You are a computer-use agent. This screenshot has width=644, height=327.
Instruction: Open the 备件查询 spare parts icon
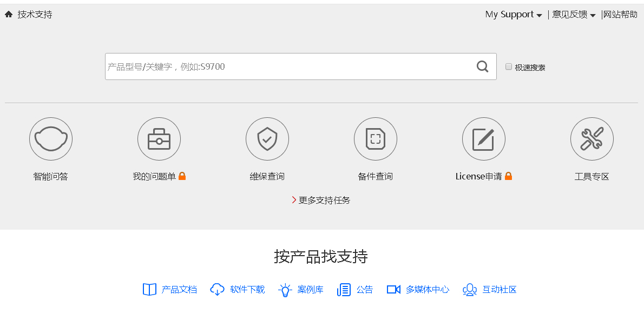(x=376, y=139)
